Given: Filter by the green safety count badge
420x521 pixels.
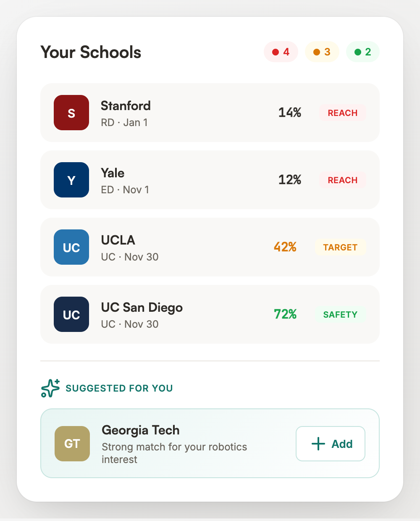Looking at the screenshot, I should click(363, 52).
